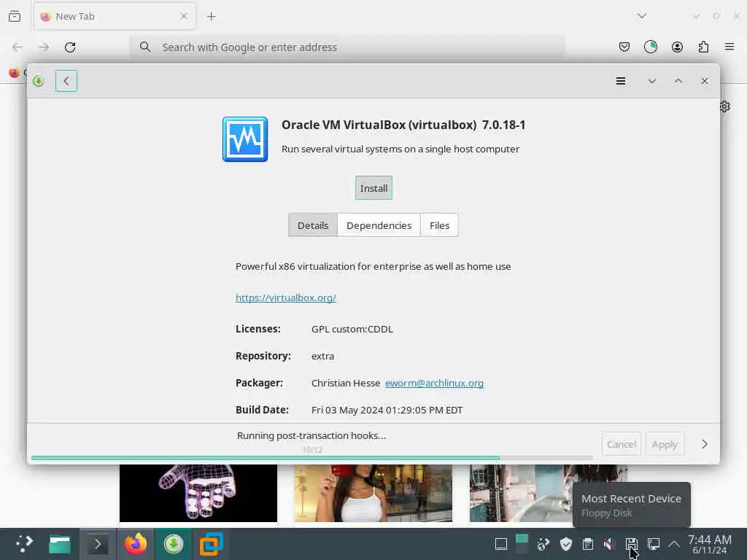Screen dimensions: 747x560
Task: Open the Firefox account icon
Action: tap(677, 47)
